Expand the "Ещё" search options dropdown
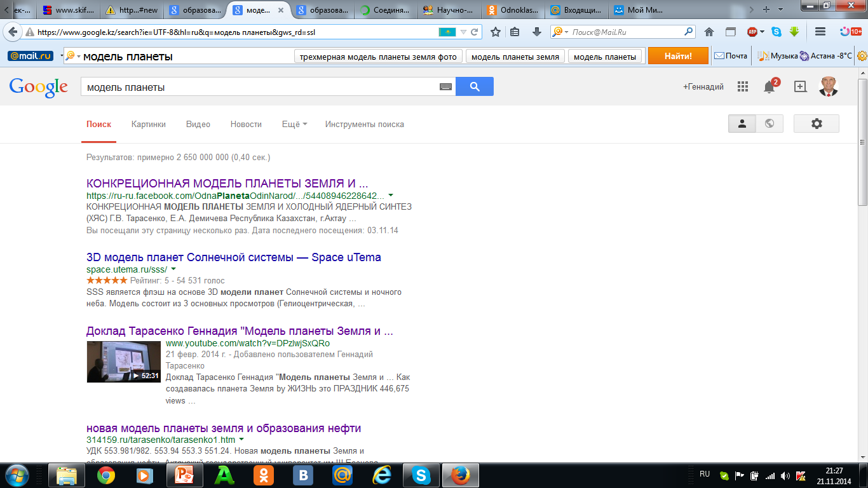The height and width of the screenshot is (488, 868). tap(294, 125)
